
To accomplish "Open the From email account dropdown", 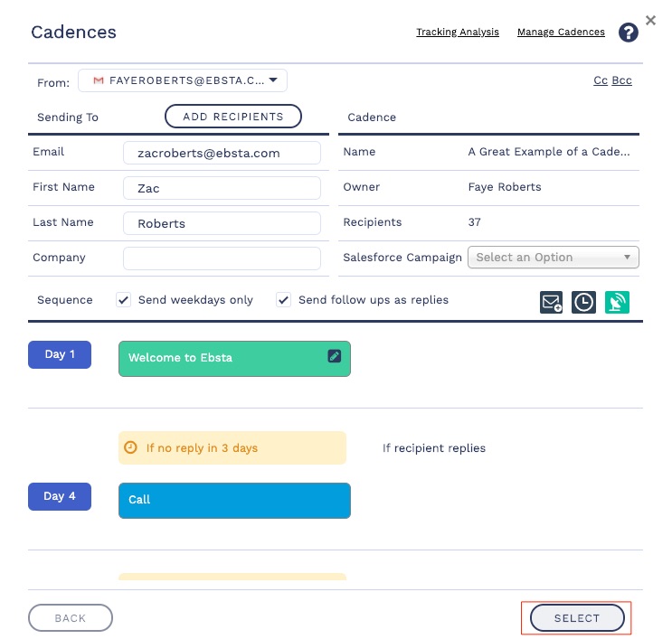I will (x=272, y=81).
